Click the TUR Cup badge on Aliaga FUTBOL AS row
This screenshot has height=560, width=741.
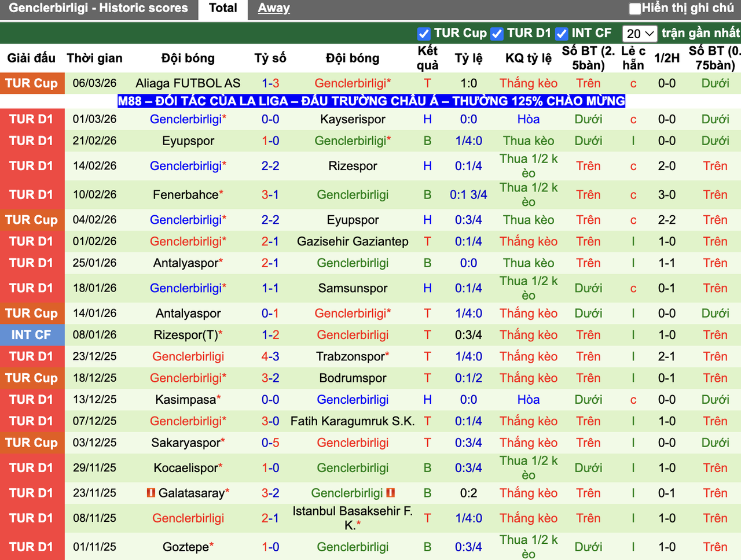pos(32,83)
